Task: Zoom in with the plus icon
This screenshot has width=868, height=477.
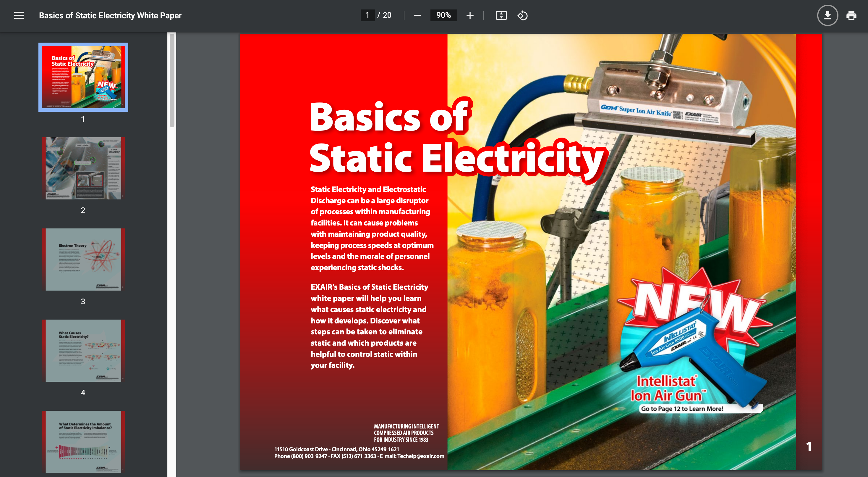Action: (470, 15)
